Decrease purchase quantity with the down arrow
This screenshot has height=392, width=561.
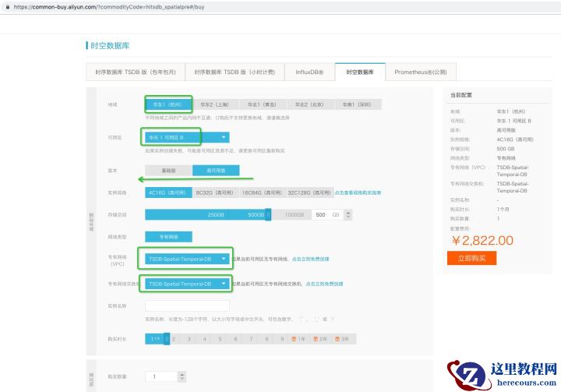[182, 379]
